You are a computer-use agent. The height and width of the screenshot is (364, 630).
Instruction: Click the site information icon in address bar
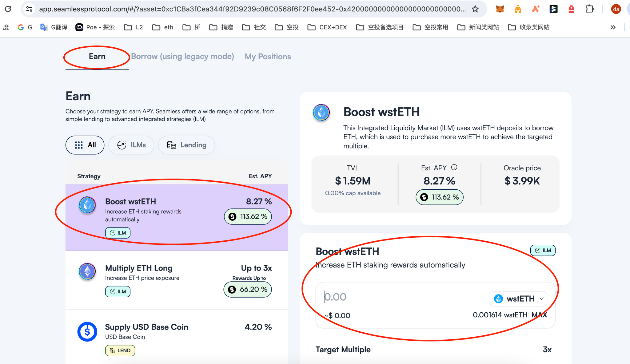coord(29,9)
